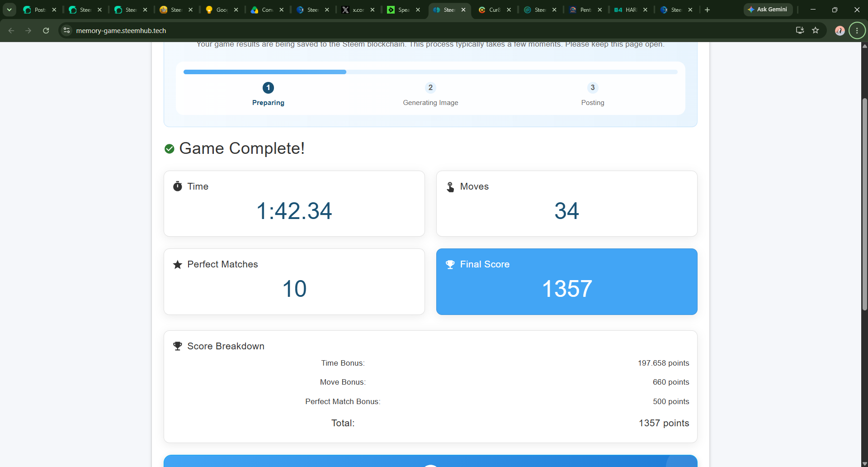Viewport: 868px width, 467px height.
Task: Click the star icon beside Perfect Matches
Action: pos(178,264)
